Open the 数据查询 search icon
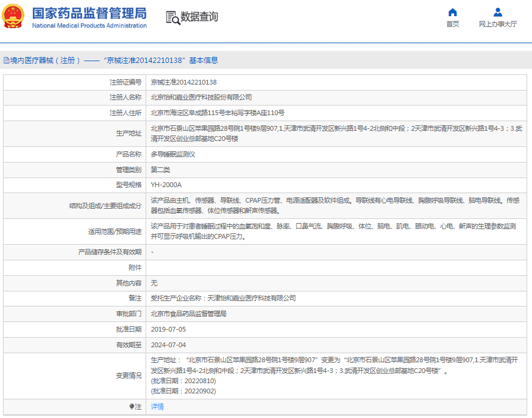The image size is (532, 418). [x=173, y=17]
